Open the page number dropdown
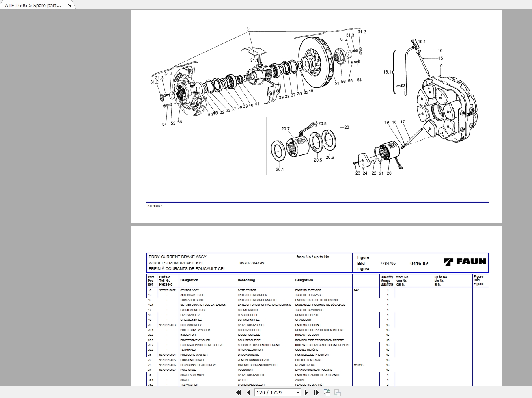Screen dimensions: 532x398 (297, 392)
